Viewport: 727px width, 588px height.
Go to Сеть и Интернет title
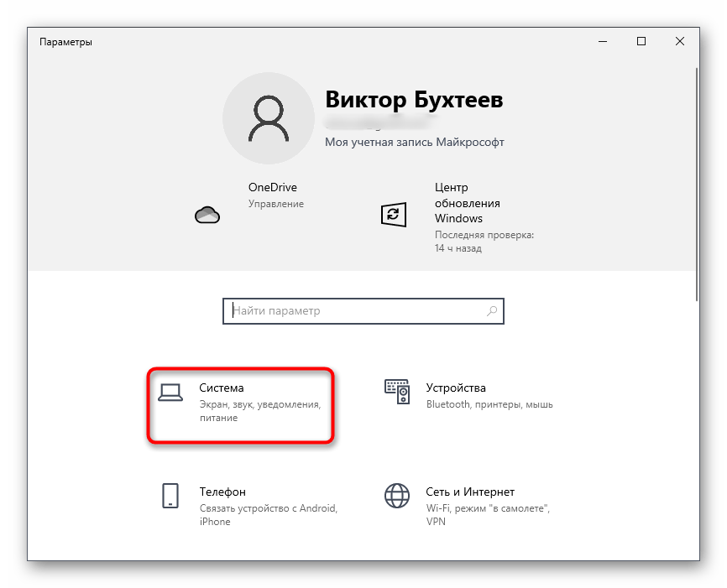point(470,492)
